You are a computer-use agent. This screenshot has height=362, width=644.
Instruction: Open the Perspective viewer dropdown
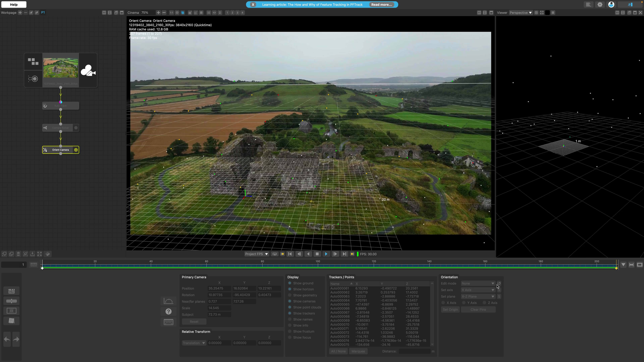point(521,13)
